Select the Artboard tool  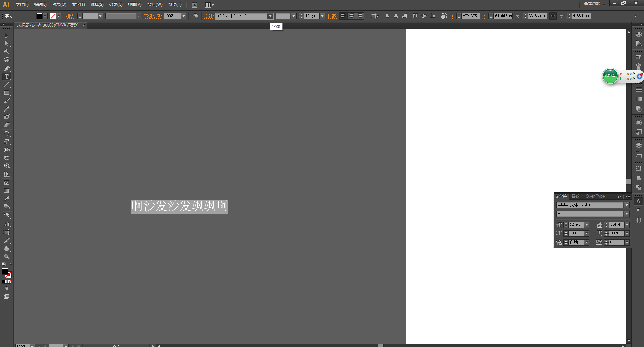tap(7, 232)
